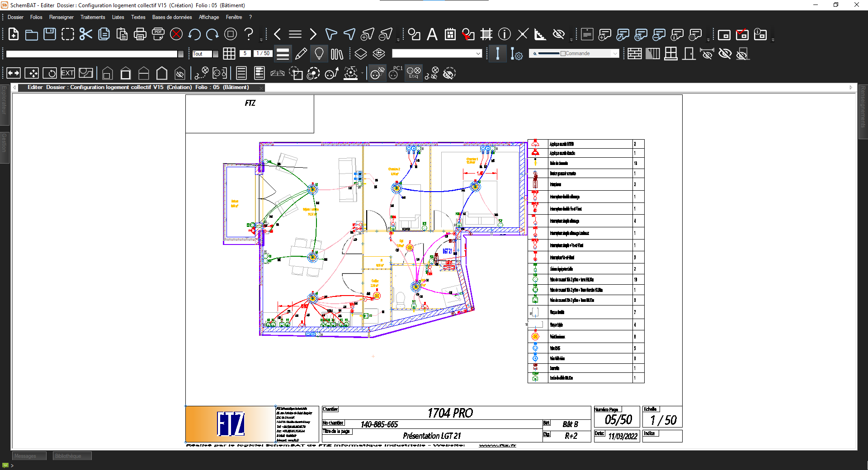
Task: Open the Bases de données menu
Action: [172, 17]
